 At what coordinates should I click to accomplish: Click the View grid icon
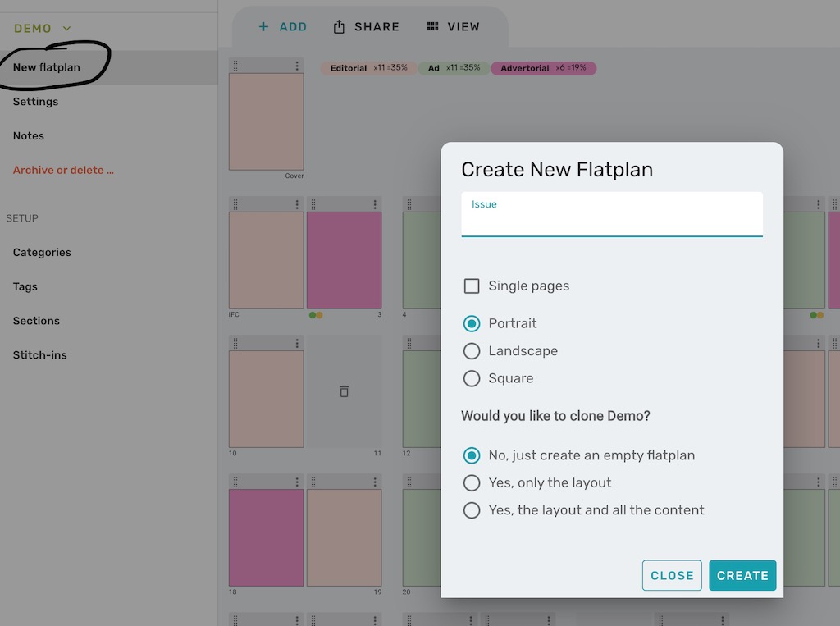[x=431, y=26]
